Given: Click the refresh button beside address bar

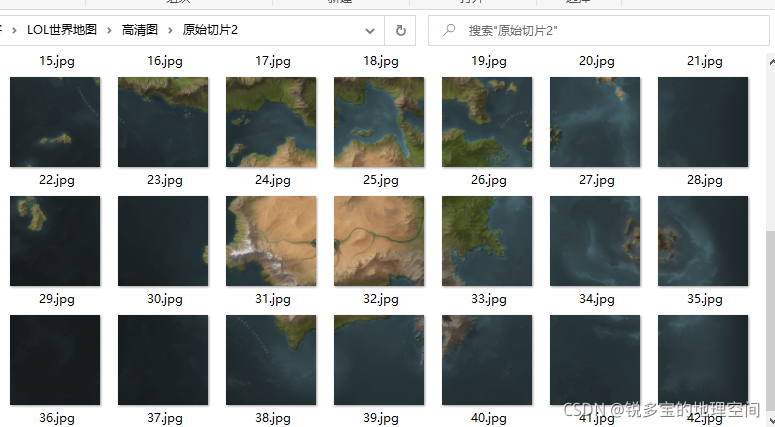Looking at the screenshot, I should [x=400, y=31].
